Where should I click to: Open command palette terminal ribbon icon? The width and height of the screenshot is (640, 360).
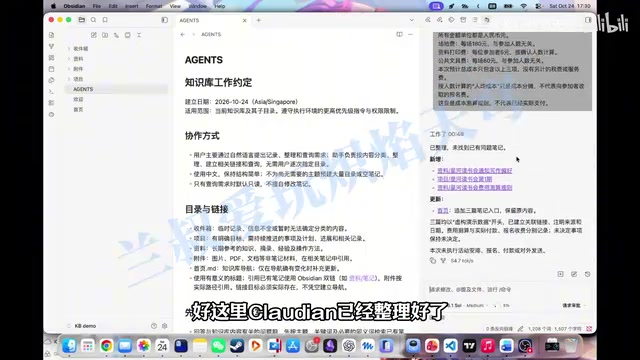click(51, 92)
